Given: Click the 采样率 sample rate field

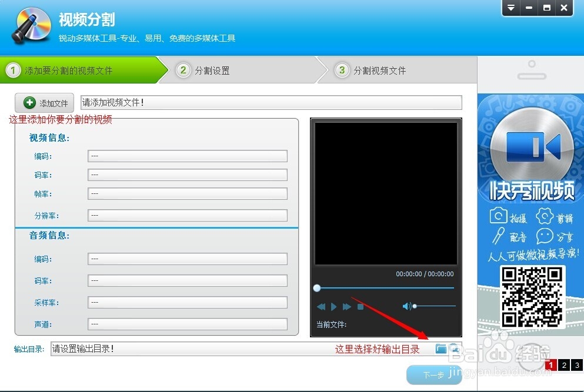Looking at the screenshot, I should click(x=188, y=302).
